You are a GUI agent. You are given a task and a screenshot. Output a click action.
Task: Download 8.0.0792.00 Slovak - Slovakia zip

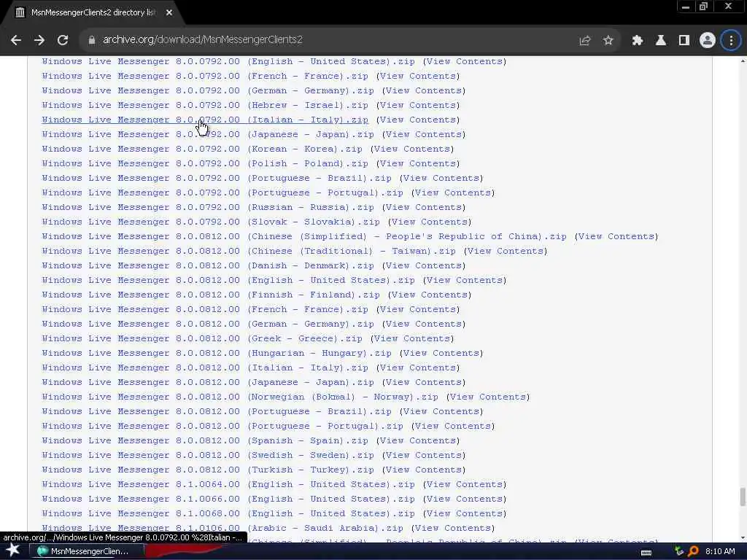pyautogui.click(x=211, y=222)
